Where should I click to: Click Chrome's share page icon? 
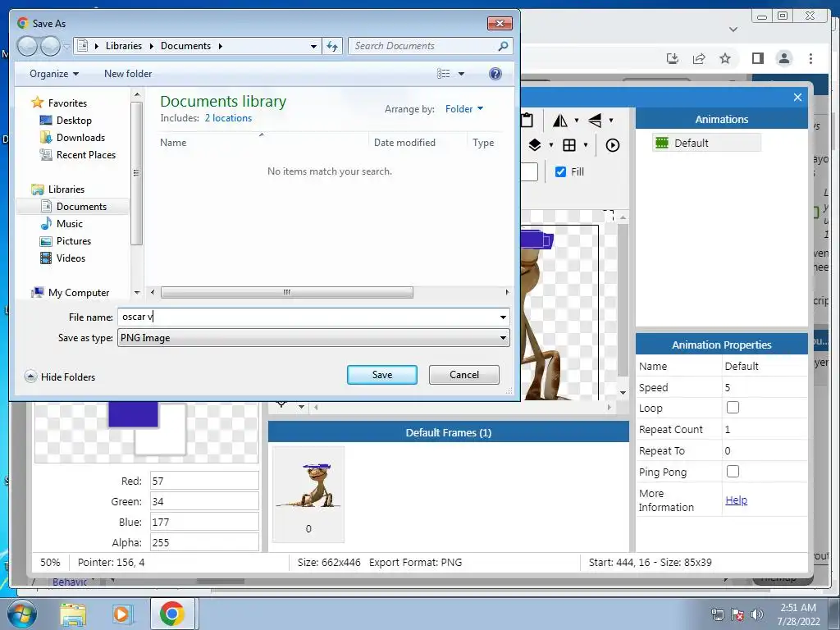[x=699, y=58]
